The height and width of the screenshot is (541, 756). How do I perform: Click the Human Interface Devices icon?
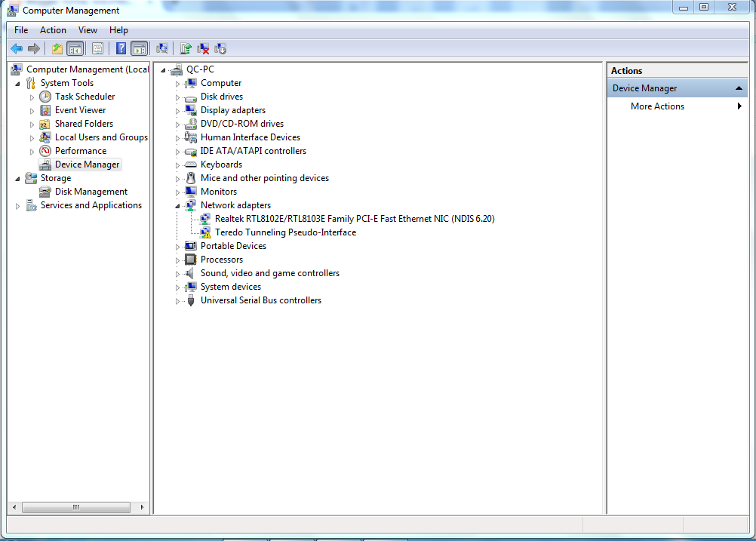click(191, 137)
